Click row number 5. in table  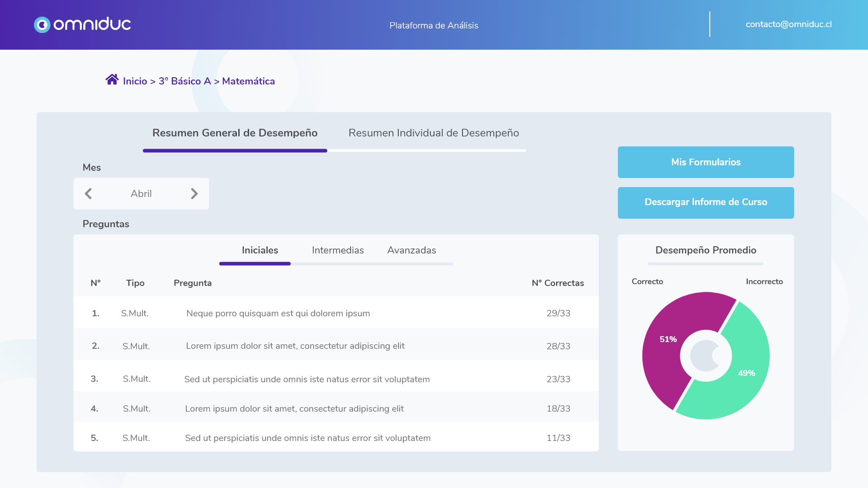point(94,438)
